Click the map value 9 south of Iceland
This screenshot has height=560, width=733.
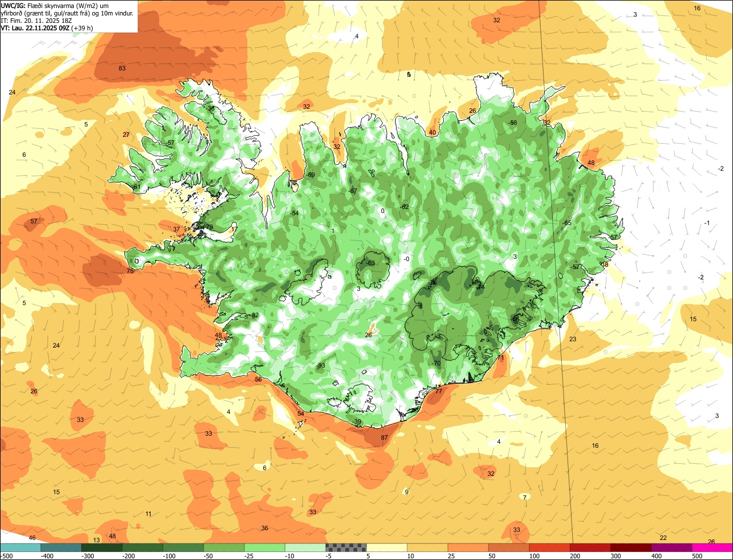pos(407,492)
